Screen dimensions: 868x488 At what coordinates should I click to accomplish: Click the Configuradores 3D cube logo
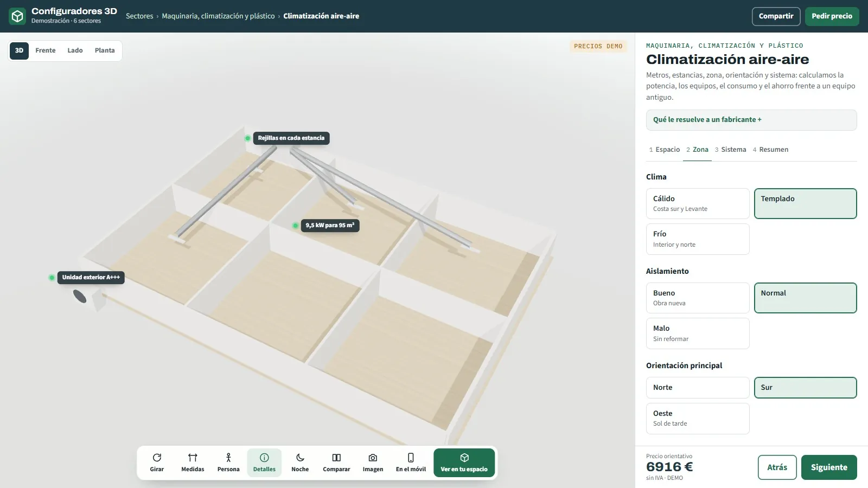[17, 16]
